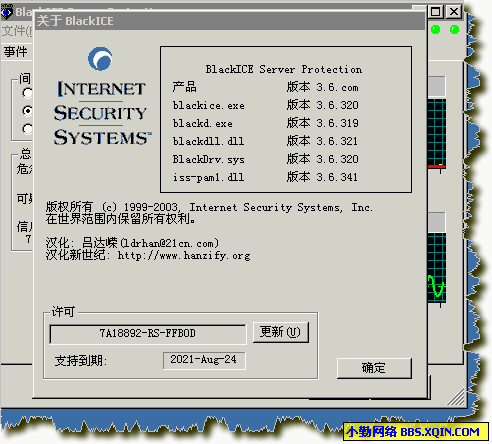
Task: Click the http://www.hanzify.org address text
Action: click(184, 256)
